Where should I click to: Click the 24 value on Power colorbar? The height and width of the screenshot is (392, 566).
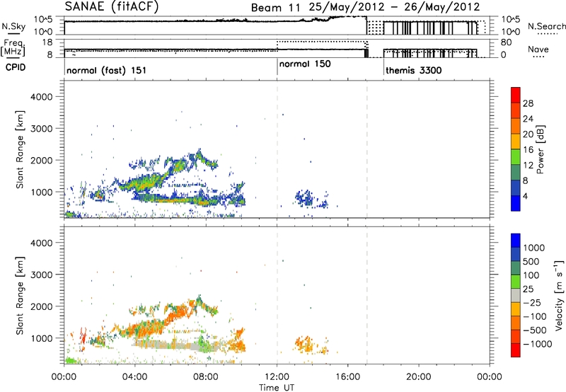click(x=528, y=119)
